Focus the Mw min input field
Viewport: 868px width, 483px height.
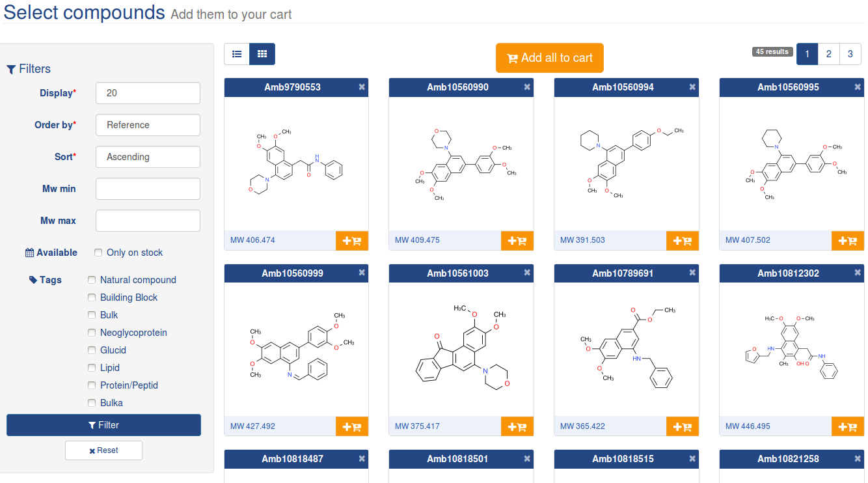[x=148, y=189]
